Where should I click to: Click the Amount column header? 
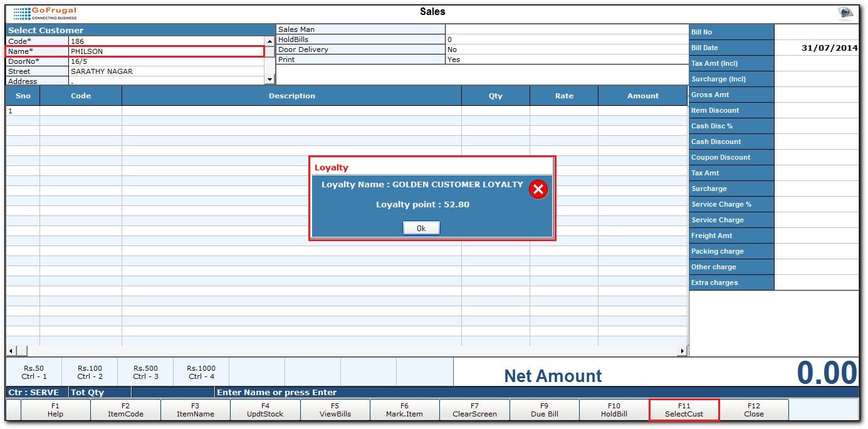[x=643, y=96]
